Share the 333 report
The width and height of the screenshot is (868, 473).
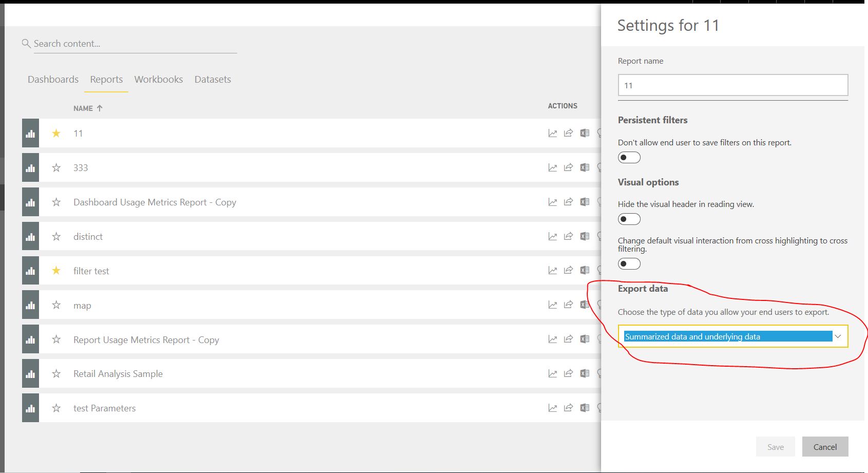coord(568,168)
